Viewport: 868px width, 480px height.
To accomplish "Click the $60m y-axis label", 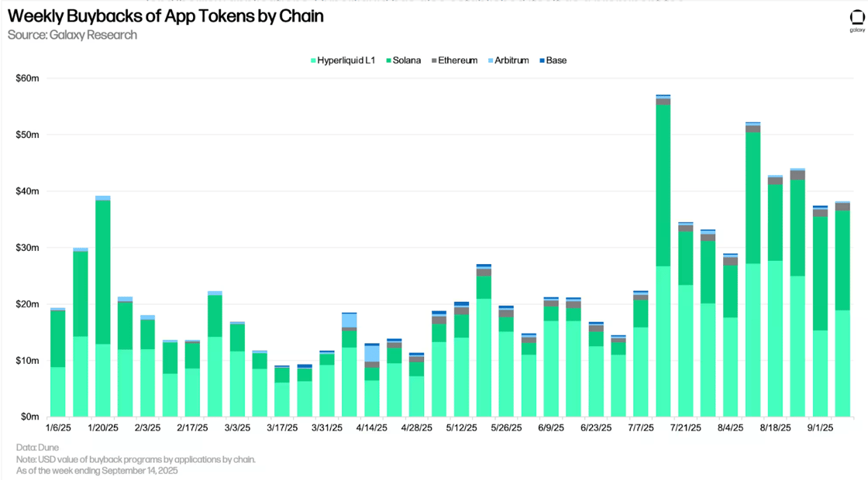I will click(27, 78).
